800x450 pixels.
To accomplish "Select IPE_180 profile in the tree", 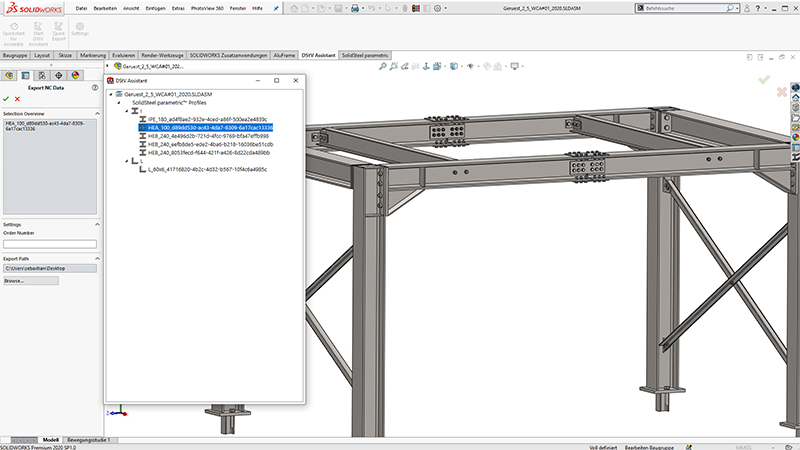I will click(207, 119).
